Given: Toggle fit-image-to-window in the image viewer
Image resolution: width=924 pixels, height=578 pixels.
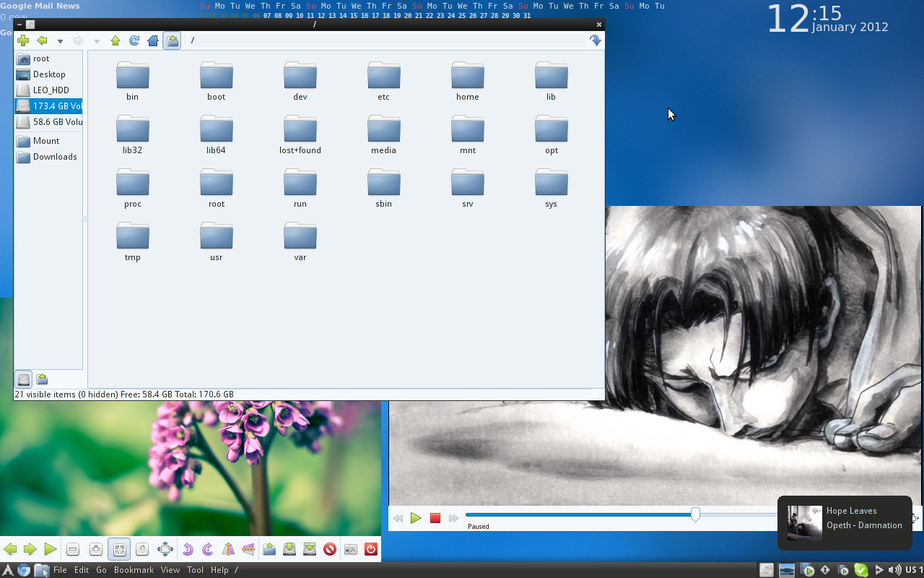Looking at the screenshot, I should [x=119, y=550].
